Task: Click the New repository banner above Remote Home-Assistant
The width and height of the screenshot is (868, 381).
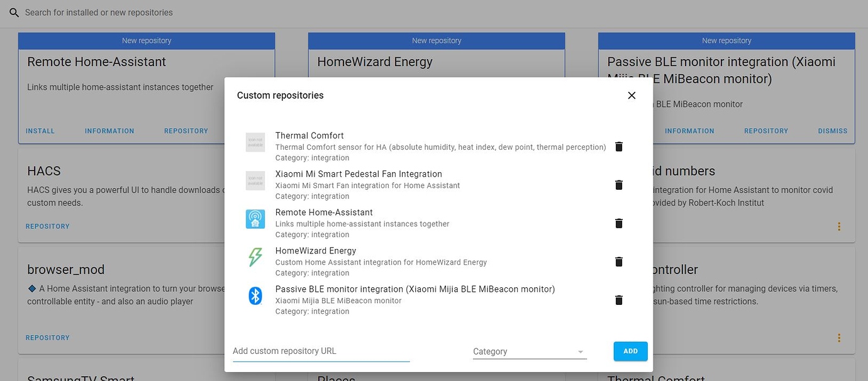Action: click(147, 41)
